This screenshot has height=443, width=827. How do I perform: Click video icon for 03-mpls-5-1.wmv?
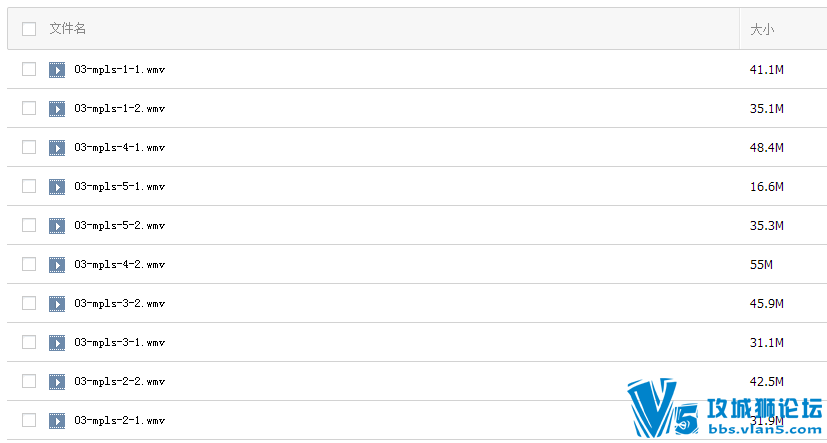point(57,187)
